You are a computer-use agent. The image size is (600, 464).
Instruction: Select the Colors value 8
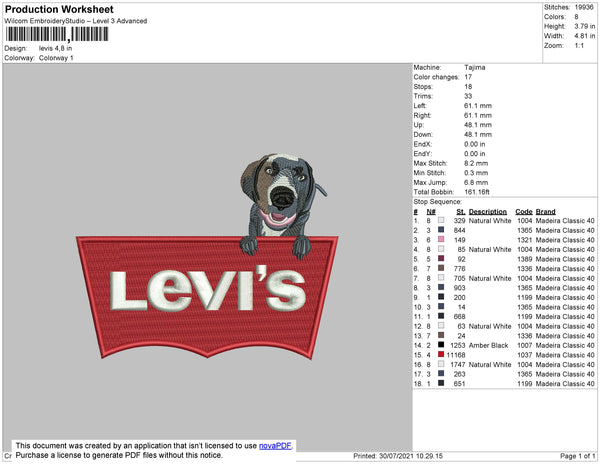[576, 17]
